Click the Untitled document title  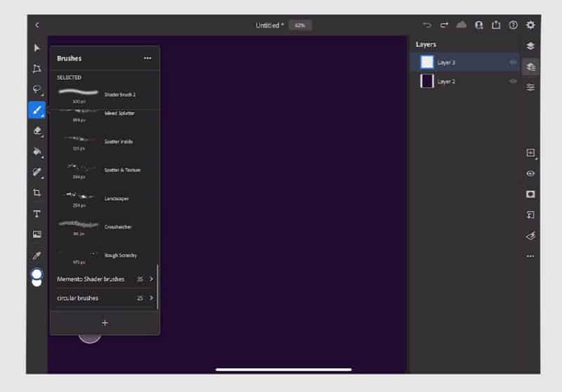[x=269, y=25]
